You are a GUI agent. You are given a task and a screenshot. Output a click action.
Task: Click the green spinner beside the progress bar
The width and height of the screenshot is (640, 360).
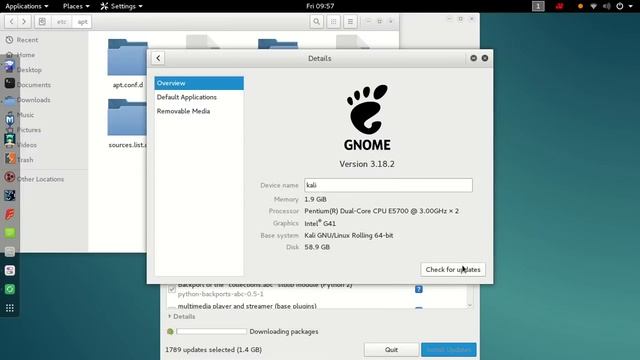point(170,331)
